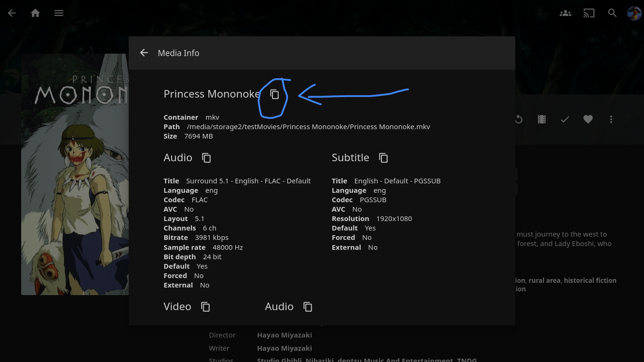Open the historical fiction tag link
Image resolution: width=644 pixels, height=362 pixels.
pyautogui.click(x=590, y=280)
